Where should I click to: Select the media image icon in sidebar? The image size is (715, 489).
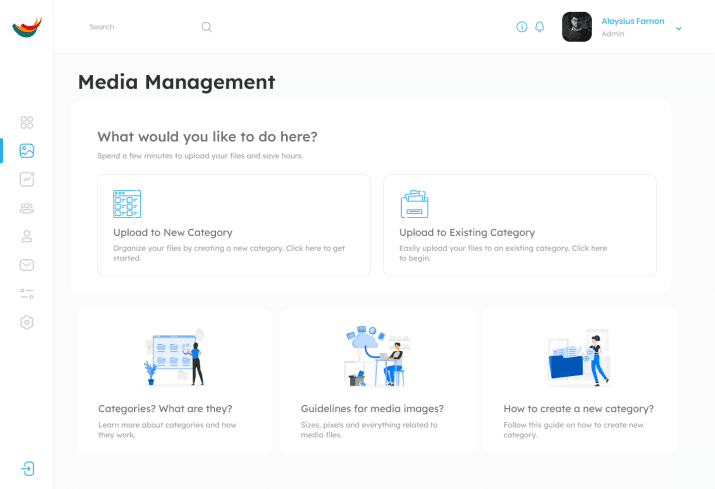pyautogui.click(x=27, y=151)
